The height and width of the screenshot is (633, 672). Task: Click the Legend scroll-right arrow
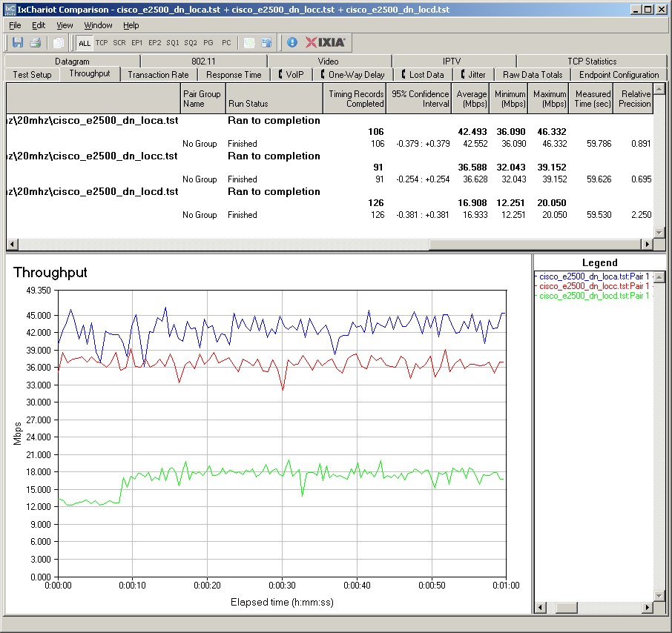tap(647, 608)
